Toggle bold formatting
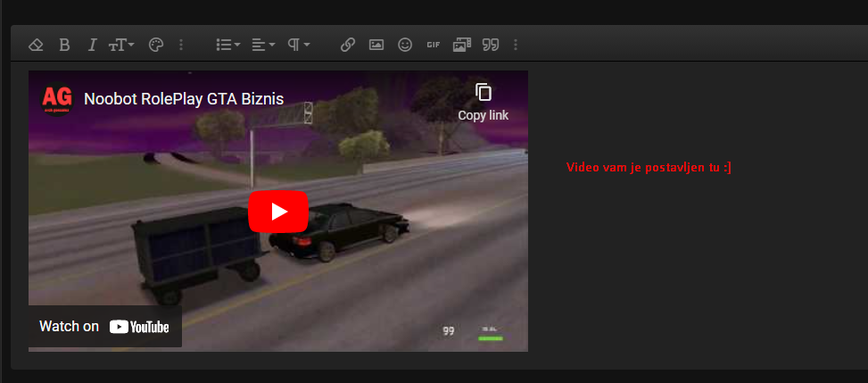Viewport: 868px width, 383px height. 64,45
